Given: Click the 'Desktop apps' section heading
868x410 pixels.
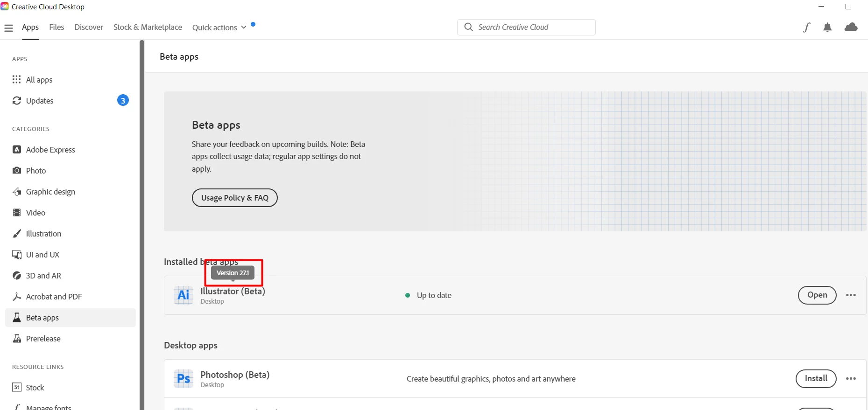Looking at the screenshot, I should click(191, 346).
